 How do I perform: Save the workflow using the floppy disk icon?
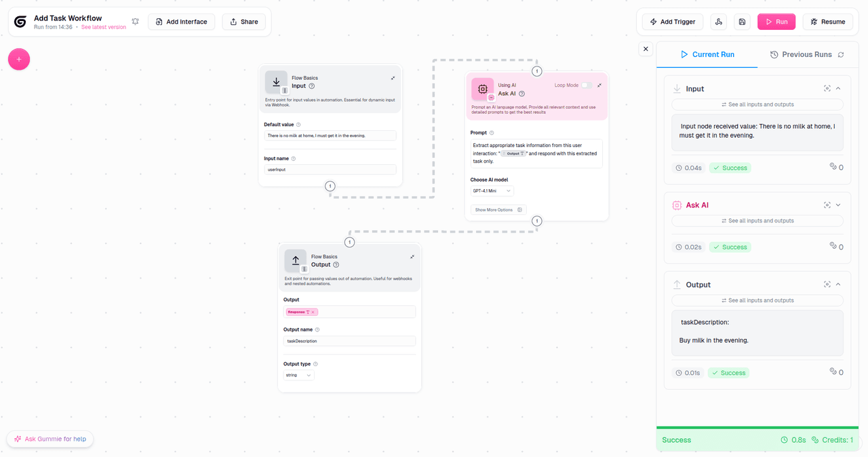click(x=741, y=21)
